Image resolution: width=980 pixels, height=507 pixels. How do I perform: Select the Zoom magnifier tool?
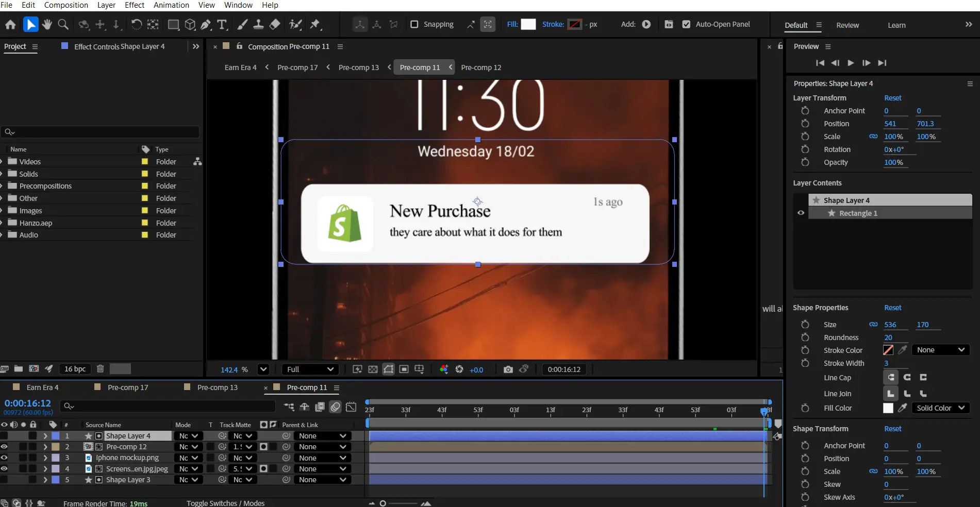coord(63,24)
